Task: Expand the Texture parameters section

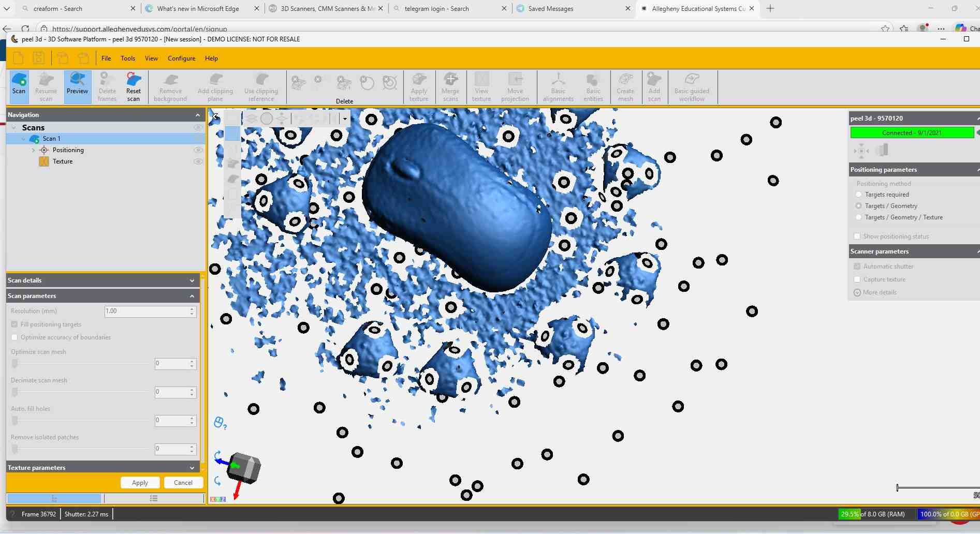Action: coord(192,467)
